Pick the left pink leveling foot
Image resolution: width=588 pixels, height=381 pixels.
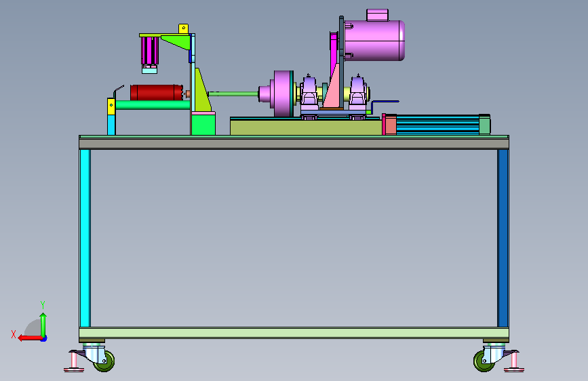point(74,362)
